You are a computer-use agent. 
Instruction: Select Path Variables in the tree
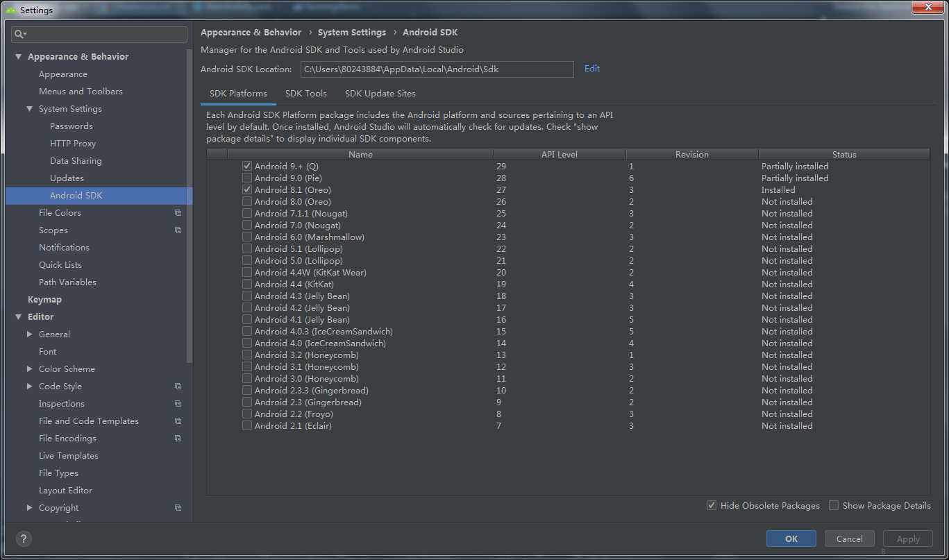click(x=67, y=282)
